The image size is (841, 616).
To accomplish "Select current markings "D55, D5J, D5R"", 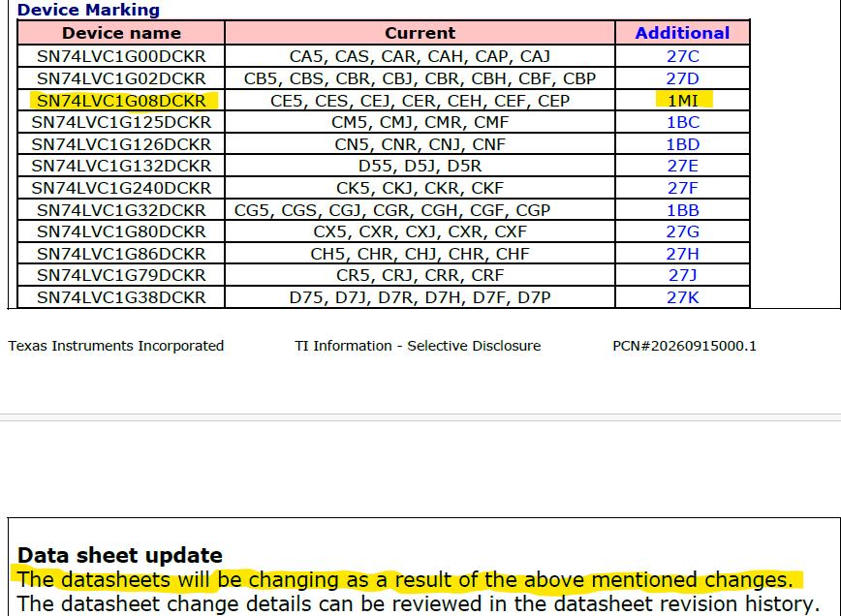I will [420, 167].
